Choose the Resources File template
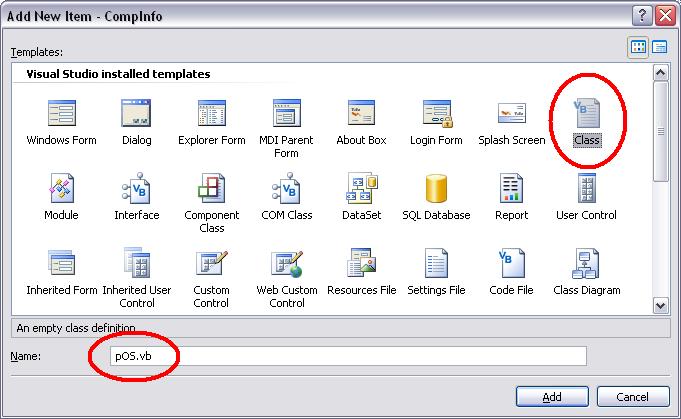The width and height of the screenshot is (681, 419). tap(361, 271)
